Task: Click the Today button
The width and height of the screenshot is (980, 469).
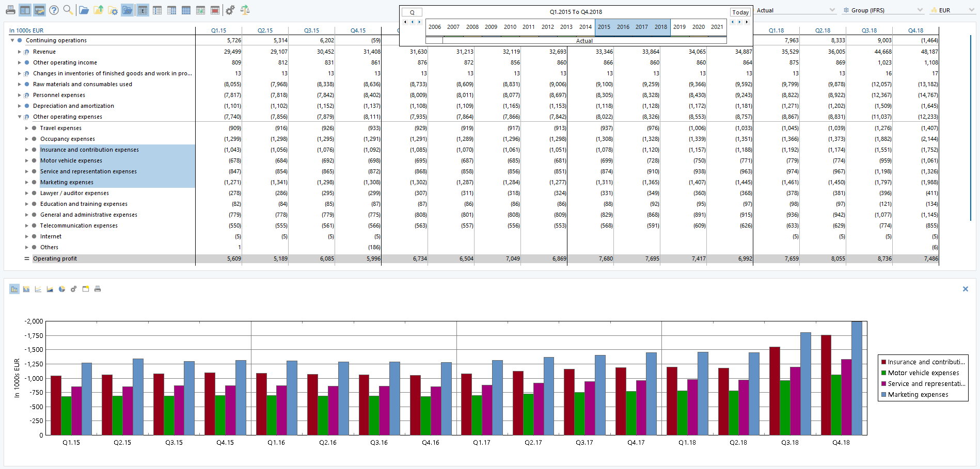Action: (x=740, y=12)
